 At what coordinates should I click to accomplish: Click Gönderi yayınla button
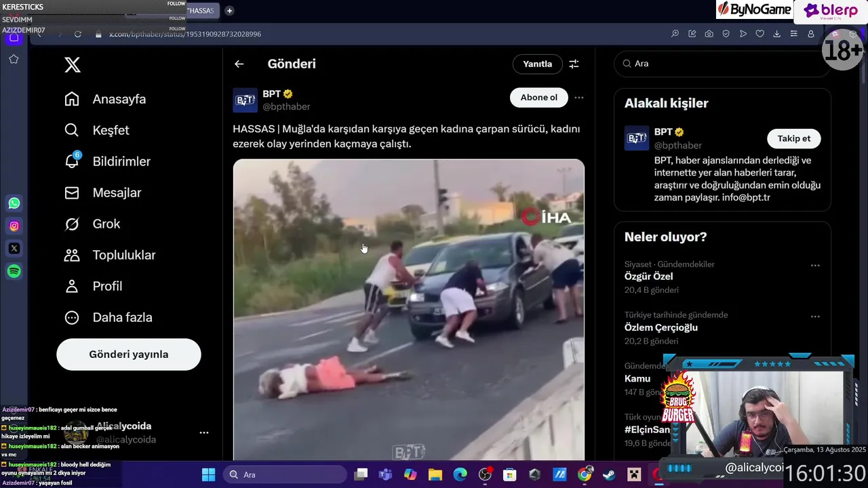(129, 354)
